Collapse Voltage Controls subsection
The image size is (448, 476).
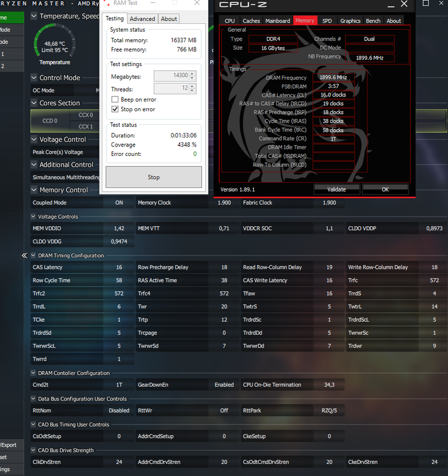[x=33, y=217]
